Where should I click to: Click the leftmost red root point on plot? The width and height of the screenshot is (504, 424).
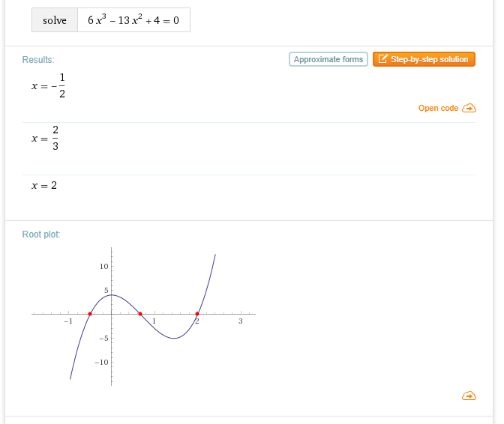pyautogui.click(x=90, y=314)
